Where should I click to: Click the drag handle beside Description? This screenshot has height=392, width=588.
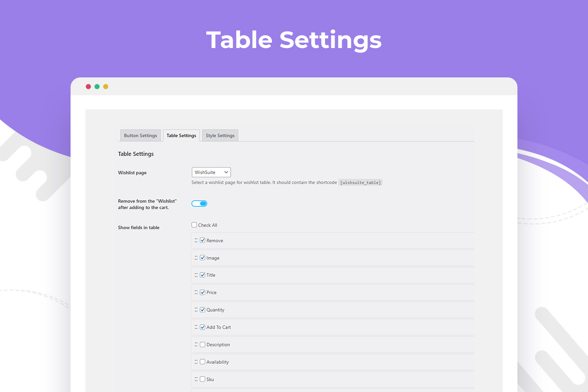[196, 344]
